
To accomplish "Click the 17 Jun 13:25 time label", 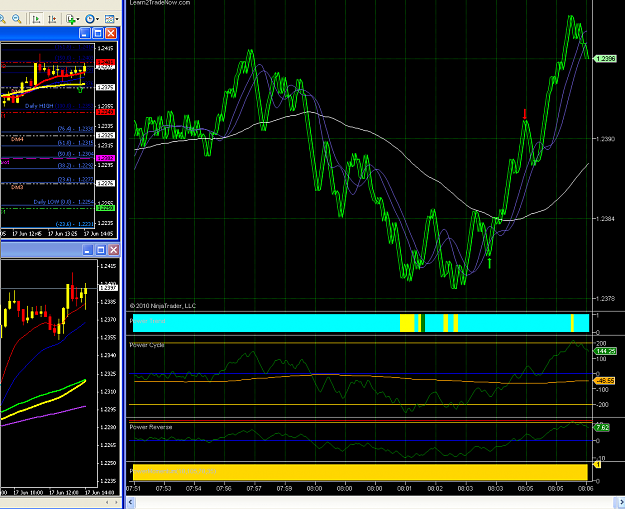I will click(63, 234).
